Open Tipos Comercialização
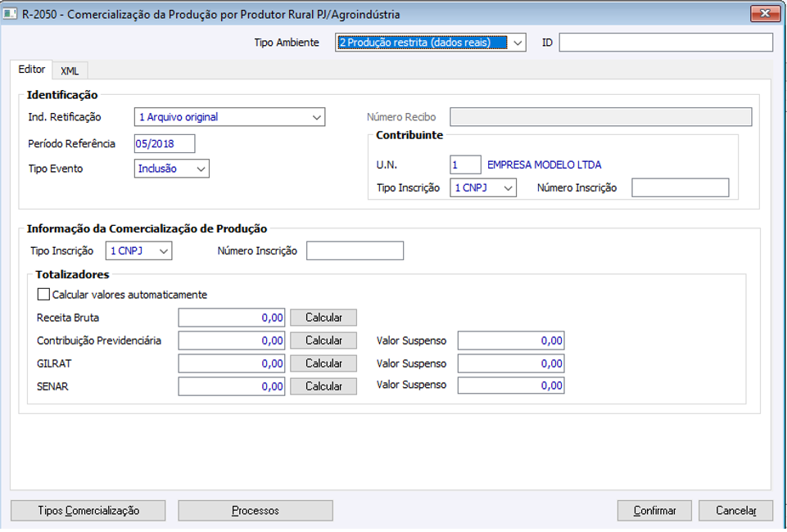787x532 pixels. pos(88,511)
